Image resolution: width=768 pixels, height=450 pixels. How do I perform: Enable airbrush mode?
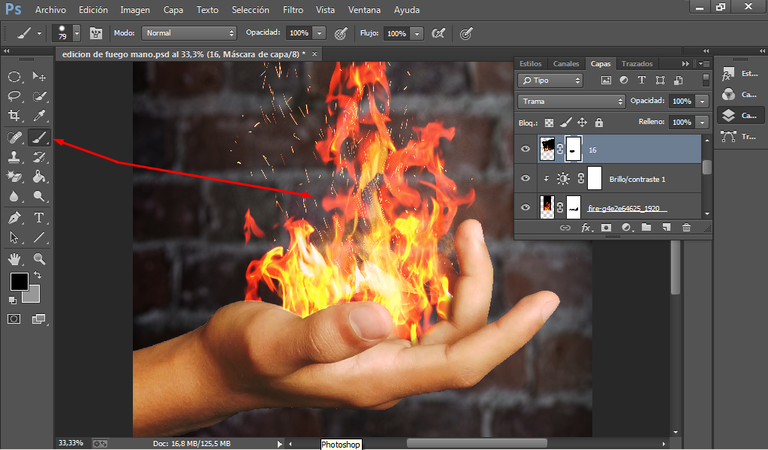(438, 33)
